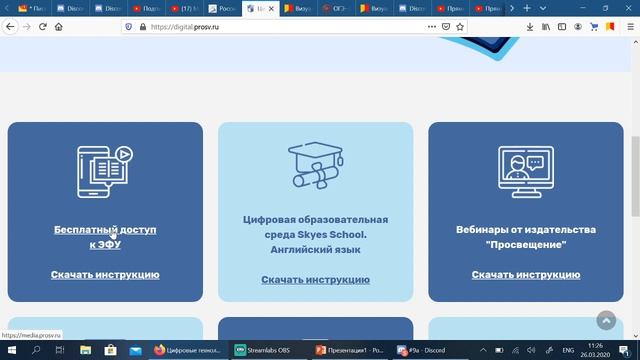This screenshot has height=360, width=640.
Task: Expand the list all tabs dropdown
Action: tap(543, 8)
